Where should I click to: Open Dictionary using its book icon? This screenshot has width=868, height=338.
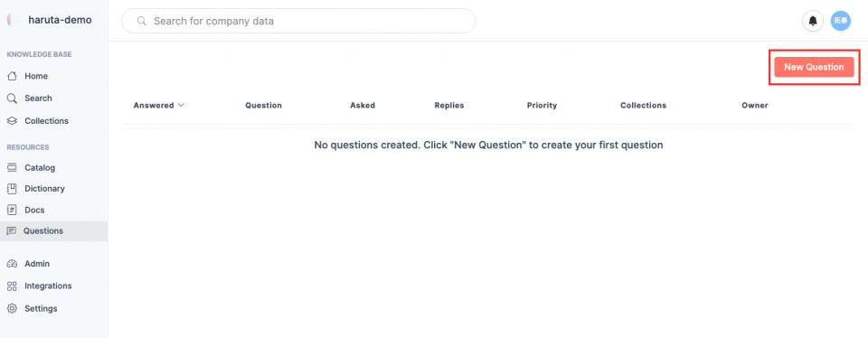[x=12, y=189]
